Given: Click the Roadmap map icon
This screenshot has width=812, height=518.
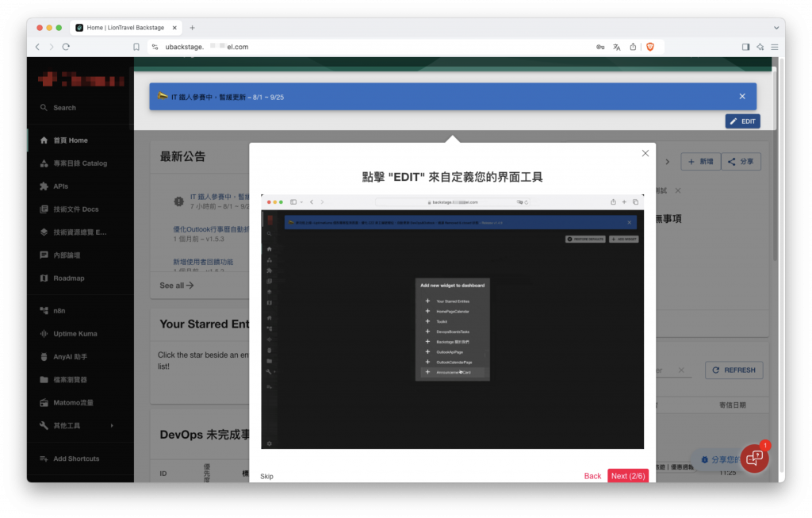Looking at the screenshot, I should [x=44, y=278].
